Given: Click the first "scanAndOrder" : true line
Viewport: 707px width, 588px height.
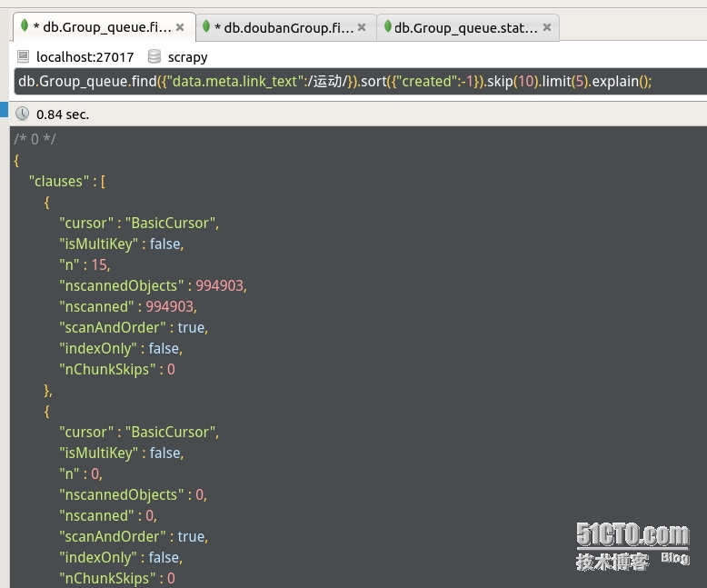Looking at the screenshot, I should pos(134,328).
